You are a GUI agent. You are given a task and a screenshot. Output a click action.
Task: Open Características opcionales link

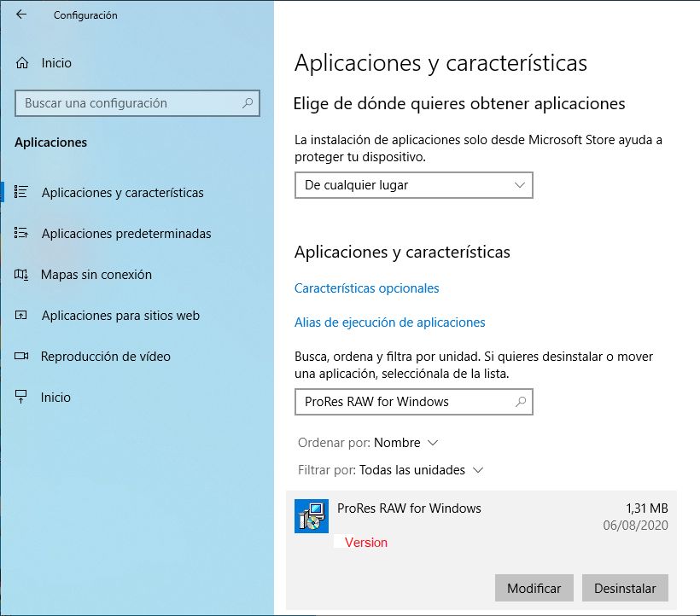(x=366, y=288)
